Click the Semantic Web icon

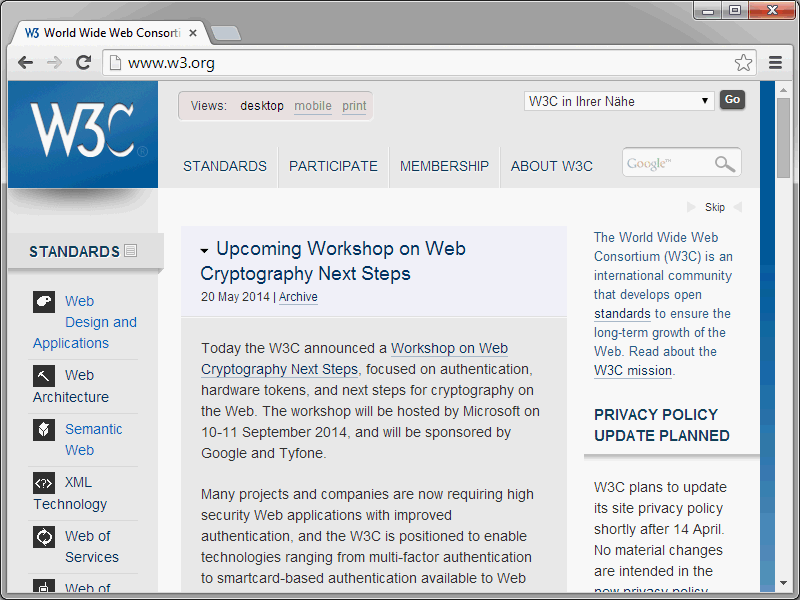(x=44, y=430)
